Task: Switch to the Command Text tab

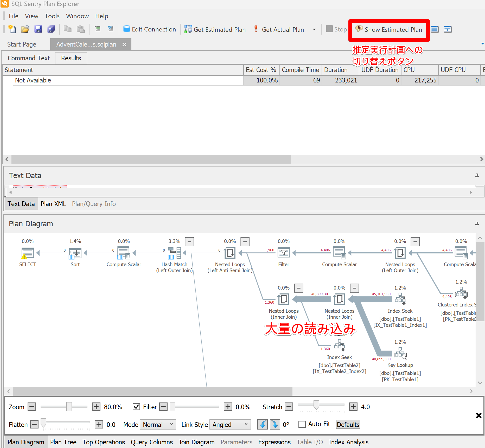Action: [x=29, y=58]
